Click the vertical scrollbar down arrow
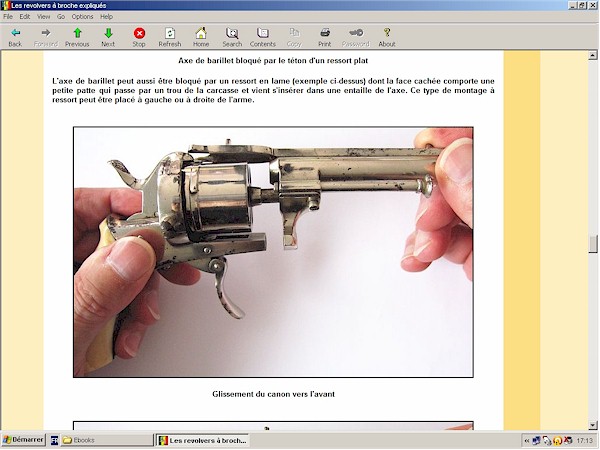Image resolution: width=600 pixels, height=450 pixels. (593, 425)
